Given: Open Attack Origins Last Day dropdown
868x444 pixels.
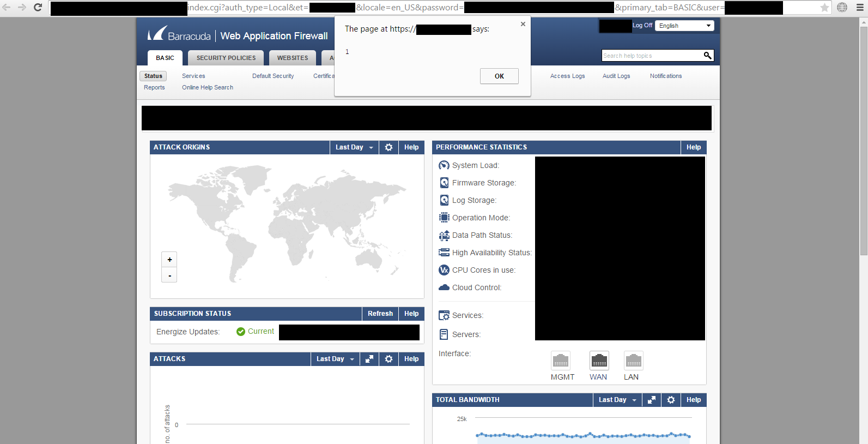Looking at the screenshot, I should (354, 147).
